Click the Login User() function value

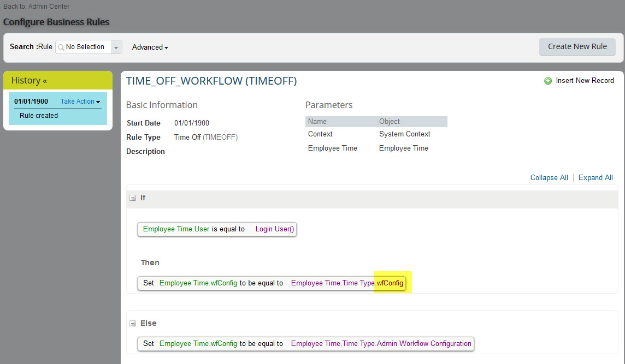tap(275, 229)
